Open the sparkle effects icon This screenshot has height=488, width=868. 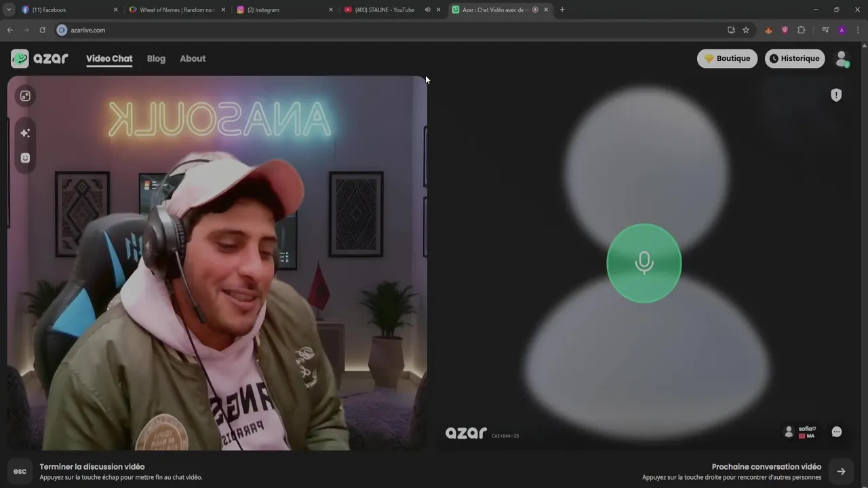[x=25, y=133]
